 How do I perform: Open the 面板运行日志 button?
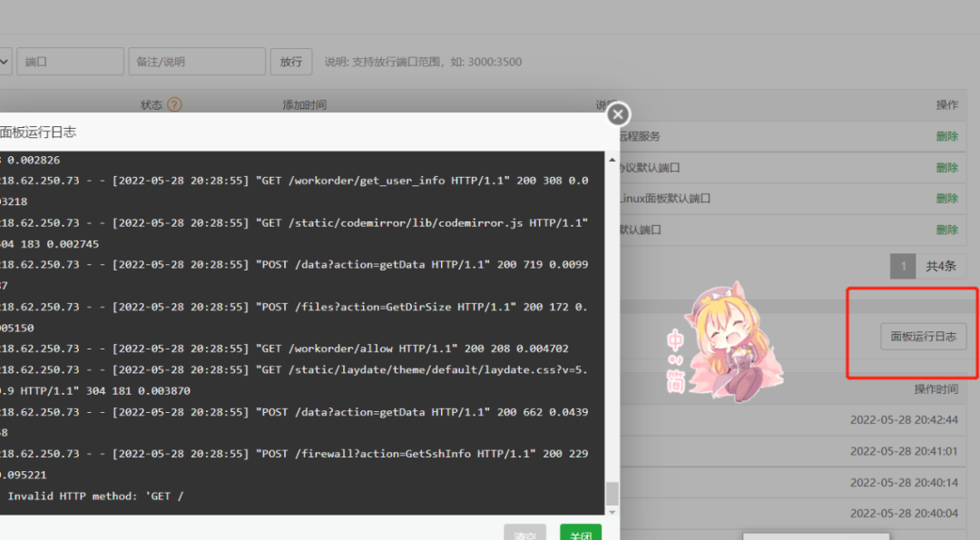[x=923, y=336]
